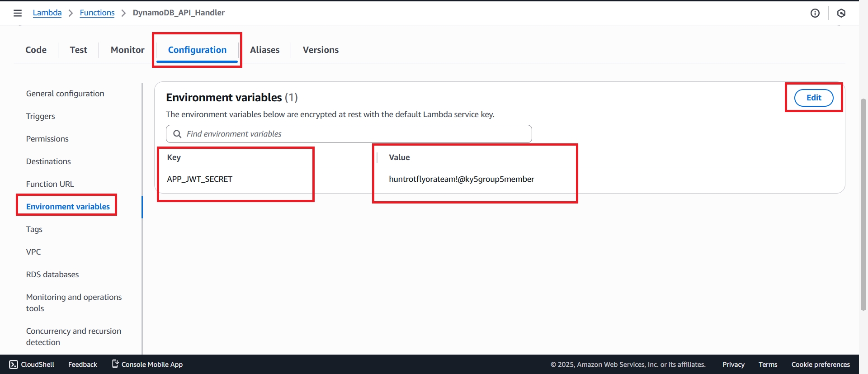Open Permissions settings in sidebar
This screenshot has height=374, width=868.
point(47,139)
